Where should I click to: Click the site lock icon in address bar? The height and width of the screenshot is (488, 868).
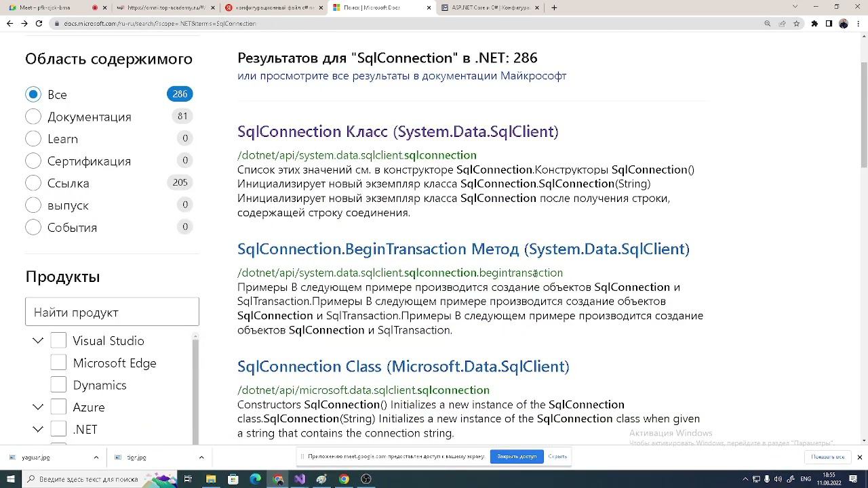(x=56, y=23)
